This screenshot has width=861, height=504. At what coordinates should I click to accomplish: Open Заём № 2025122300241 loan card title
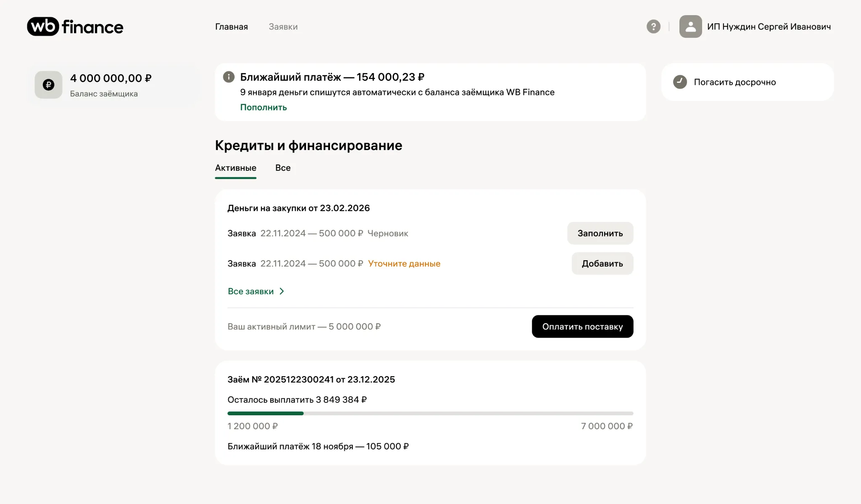[x=311, y=380]
